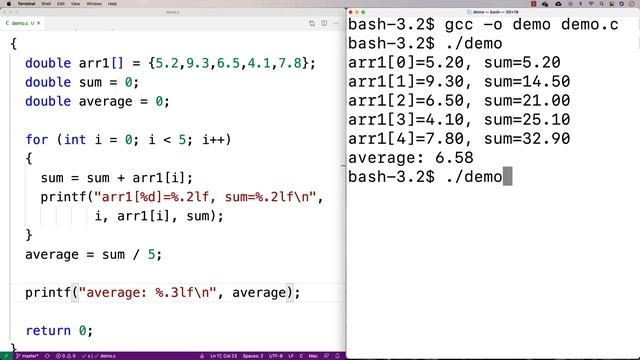The width and height of the screenshot is (640, 360).
Task: Click the feedback icon in status bar
Action: tap(327, 356)
